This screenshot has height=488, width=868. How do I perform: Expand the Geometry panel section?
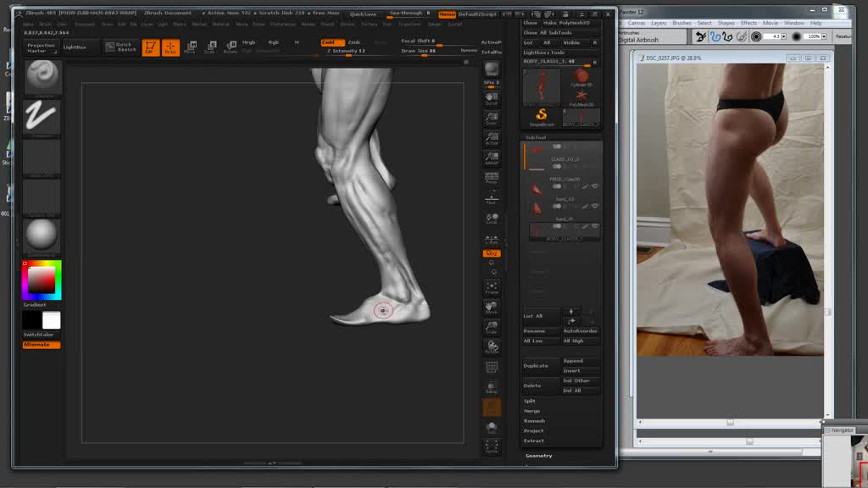pos(538,456)
